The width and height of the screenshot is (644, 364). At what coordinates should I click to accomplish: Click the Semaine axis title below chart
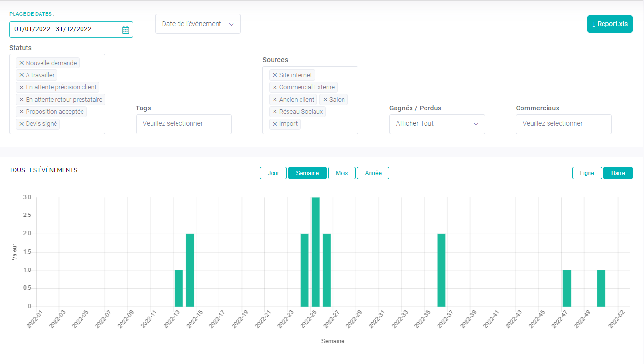pos(333,341)
